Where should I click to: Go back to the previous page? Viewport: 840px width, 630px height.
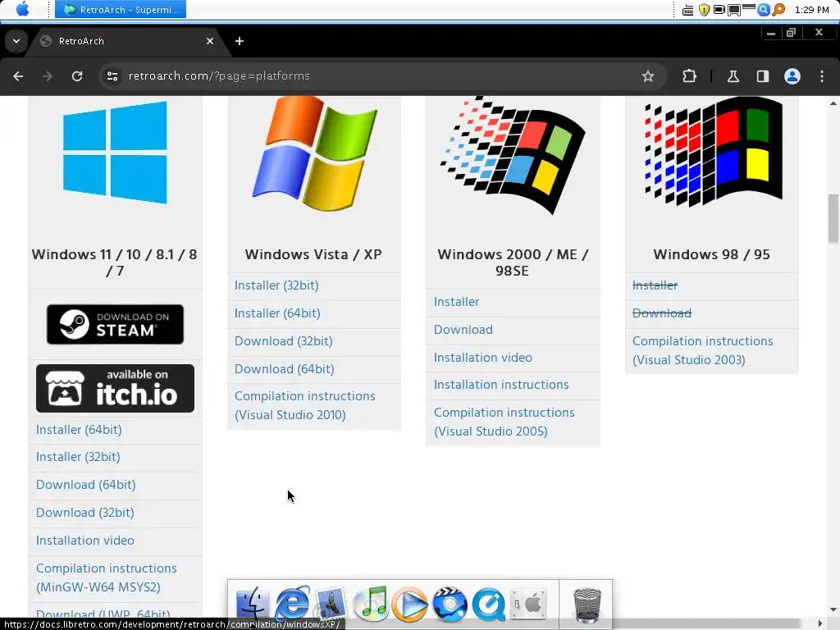coord(18,76)
